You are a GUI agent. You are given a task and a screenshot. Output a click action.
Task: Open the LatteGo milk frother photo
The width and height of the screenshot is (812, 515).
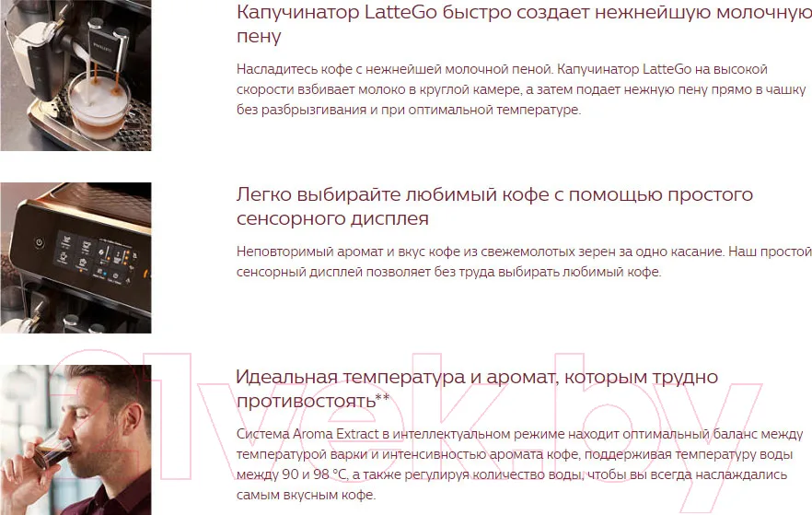[75, 76]
